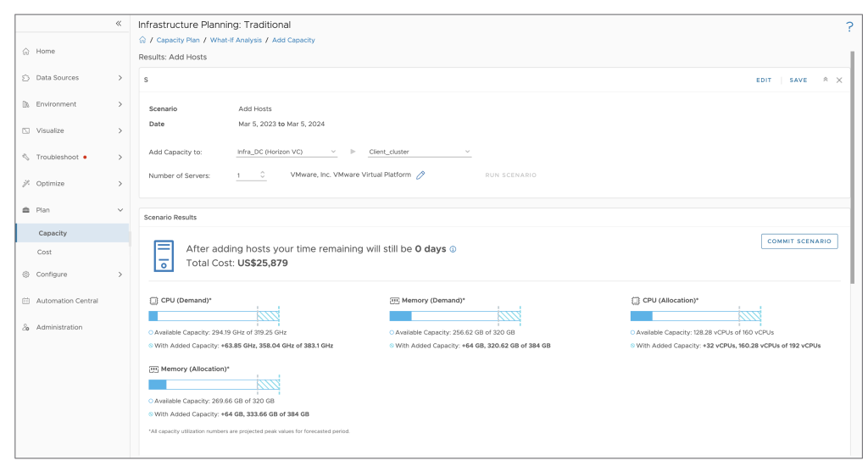Collapse the left sidebar with double chevron
Screen dimensions: 868x466
click(119, 24)
